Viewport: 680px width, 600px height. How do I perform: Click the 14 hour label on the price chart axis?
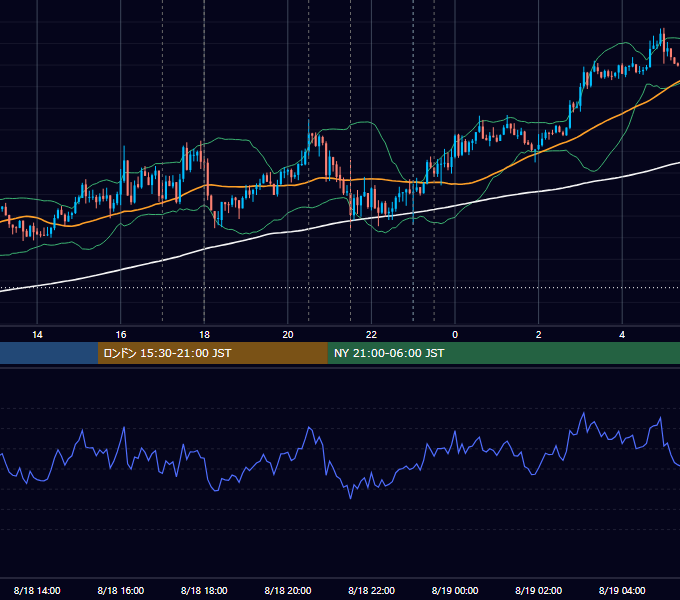click(x=37, y=335)
